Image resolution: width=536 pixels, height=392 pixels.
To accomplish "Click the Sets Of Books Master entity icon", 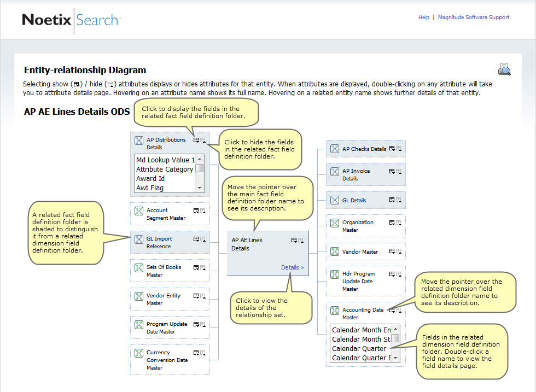I will coord(139,267).
